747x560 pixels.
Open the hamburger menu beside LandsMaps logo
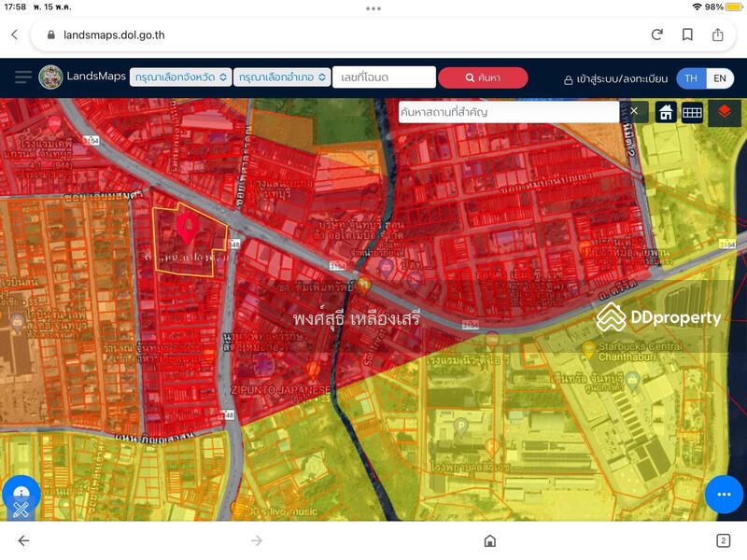tap(22, 77)
